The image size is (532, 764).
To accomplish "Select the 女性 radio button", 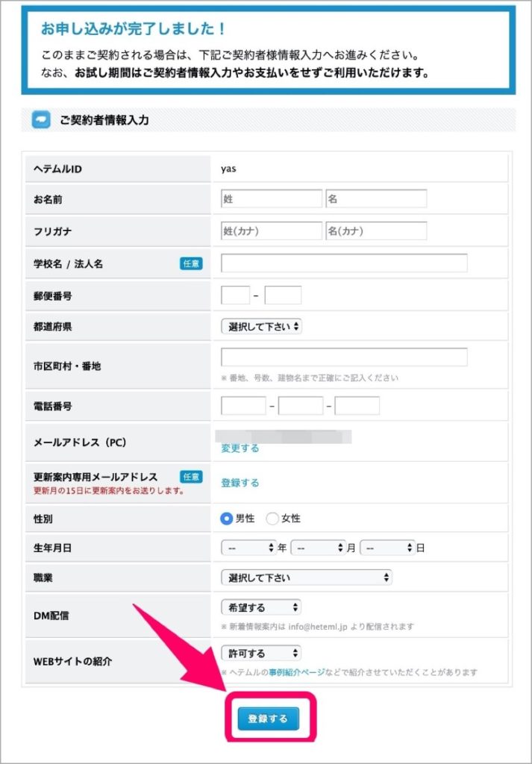I will click(272, 519).
